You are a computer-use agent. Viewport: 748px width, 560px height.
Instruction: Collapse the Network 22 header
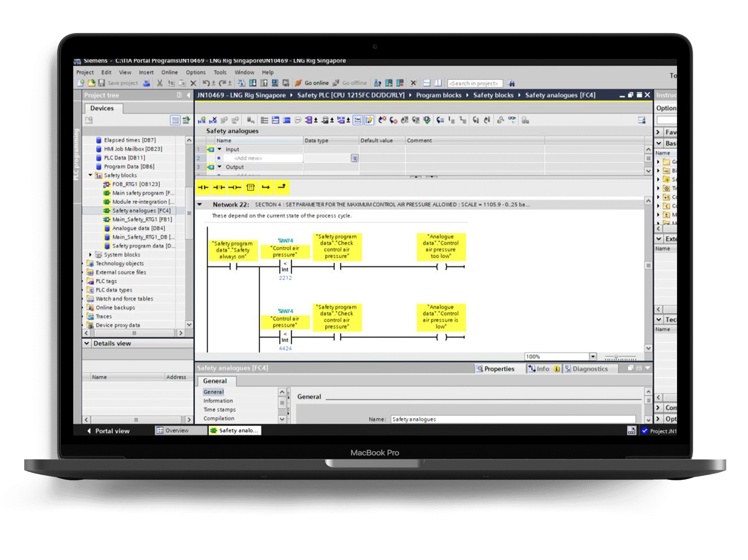point(200,205)
